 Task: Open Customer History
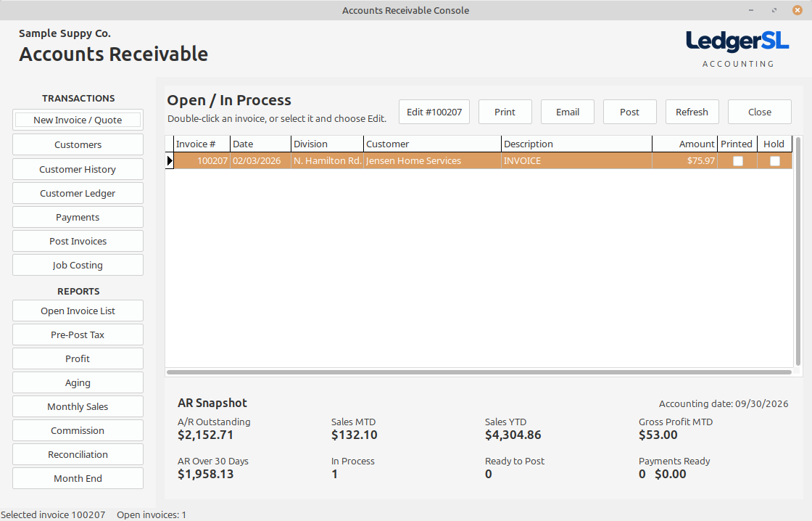point(78,169)
